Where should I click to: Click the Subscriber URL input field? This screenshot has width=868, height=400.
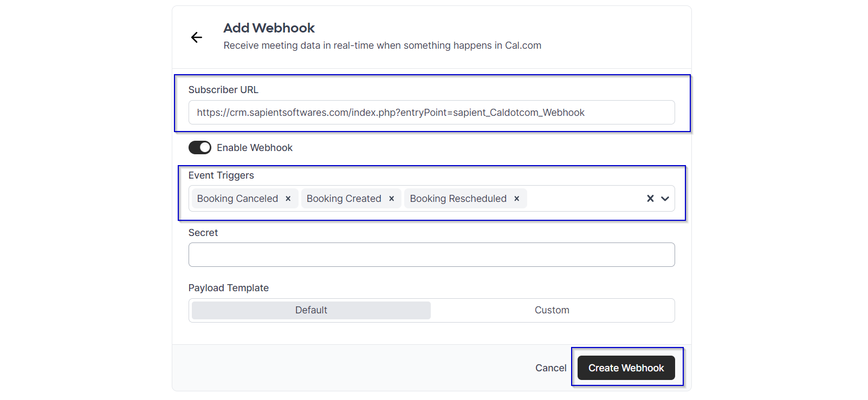click(432, 113)
